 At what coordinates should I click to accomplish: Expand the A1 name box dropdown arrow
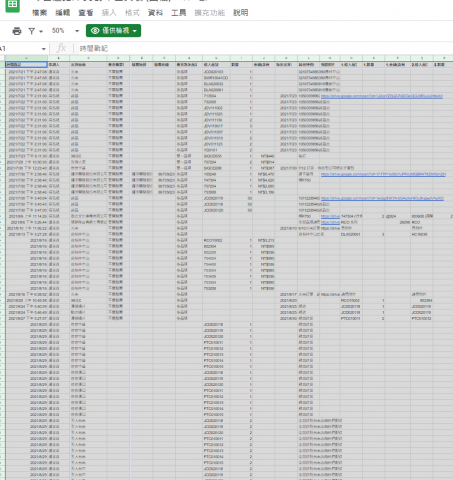pos(44,49)
